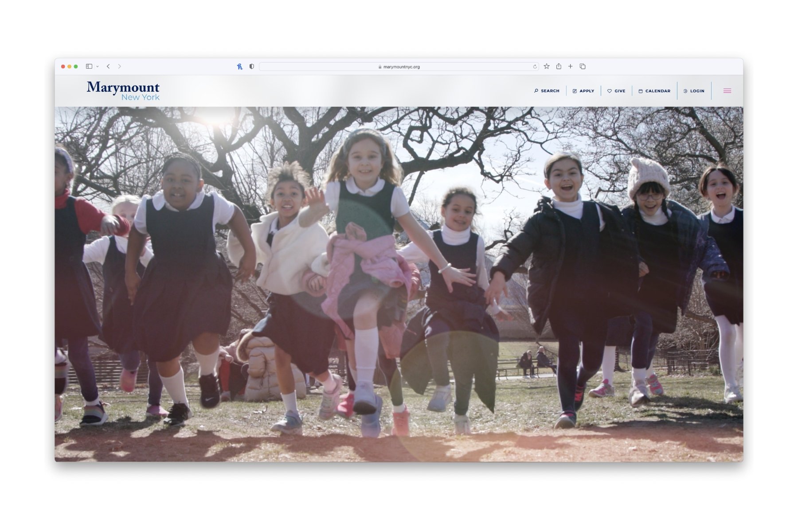
Task: Toggle the Safari sidebar
Action: coord(89,66)
